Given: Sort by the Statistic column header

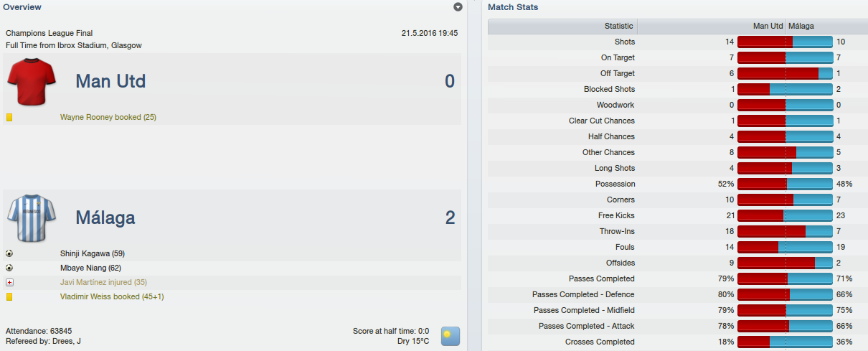Looking at the screenshot, I should [x=562, y=26].
